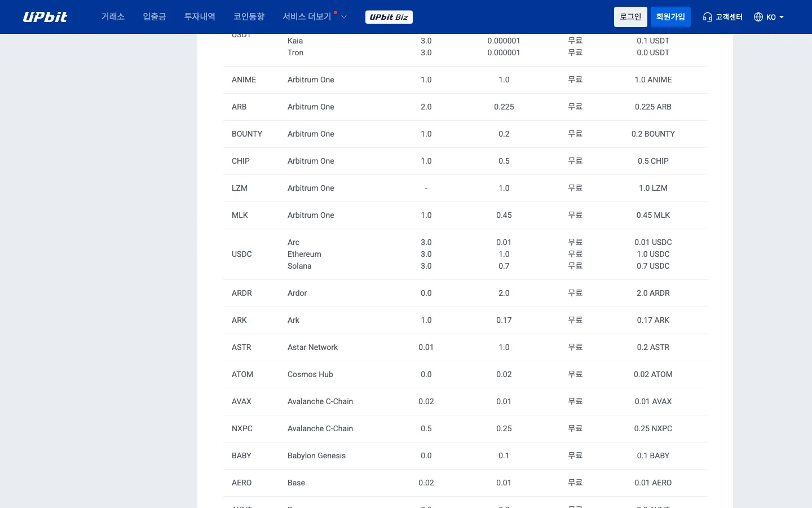Click 무료 in the ARK row
This screenshot has width=812, height=508.
pos(575,320)
